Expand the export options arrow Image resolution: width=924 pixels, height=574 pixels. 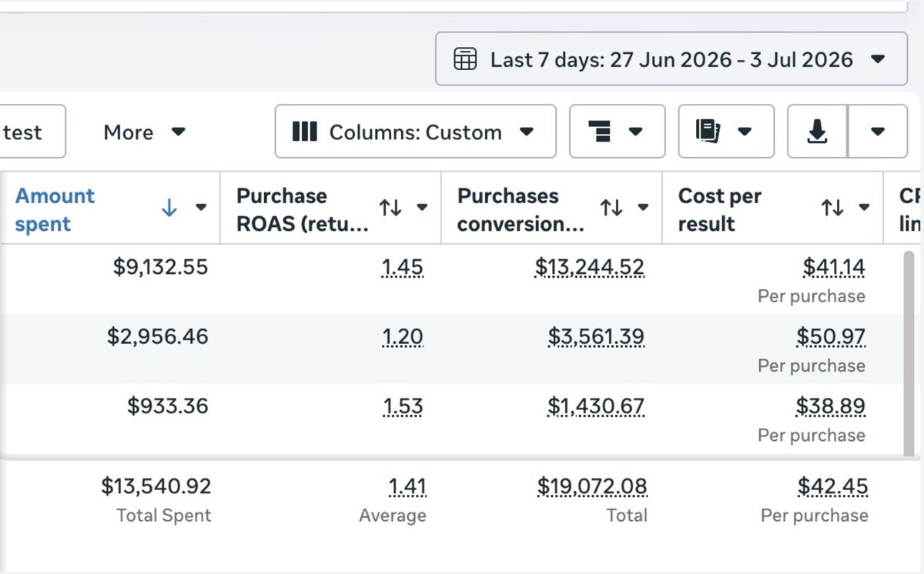[x=878, y=132]
